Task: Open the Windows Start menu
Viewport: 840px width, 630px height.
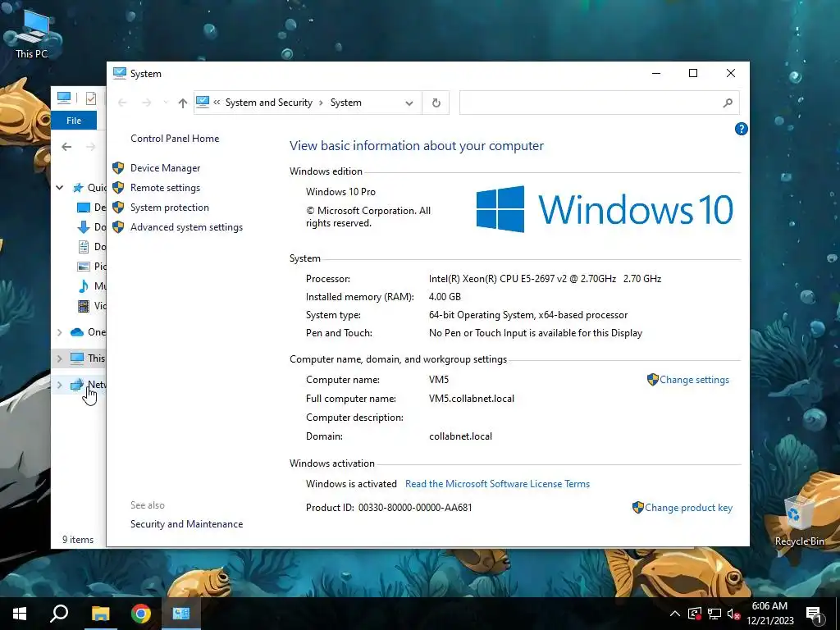Action: pyautogui.click(x=20, y=614)
